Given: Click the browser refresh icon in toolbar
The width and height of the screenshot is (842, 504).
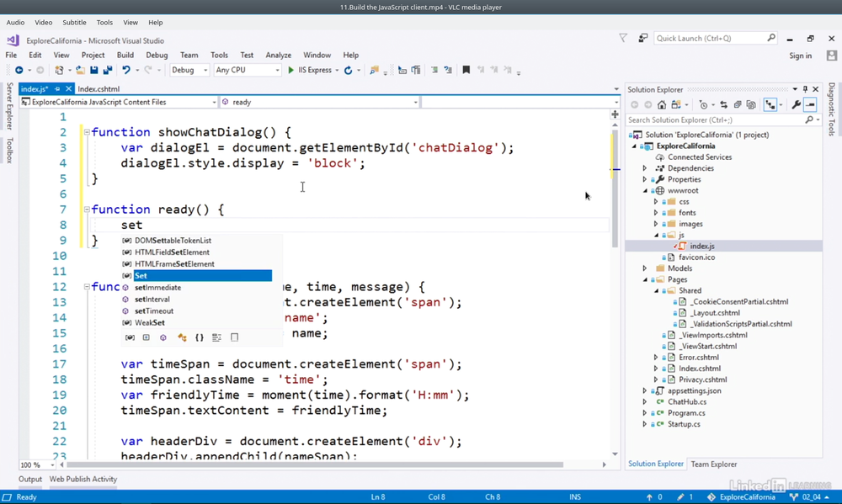Looking at the screenshot, I should tap(348, 71).
